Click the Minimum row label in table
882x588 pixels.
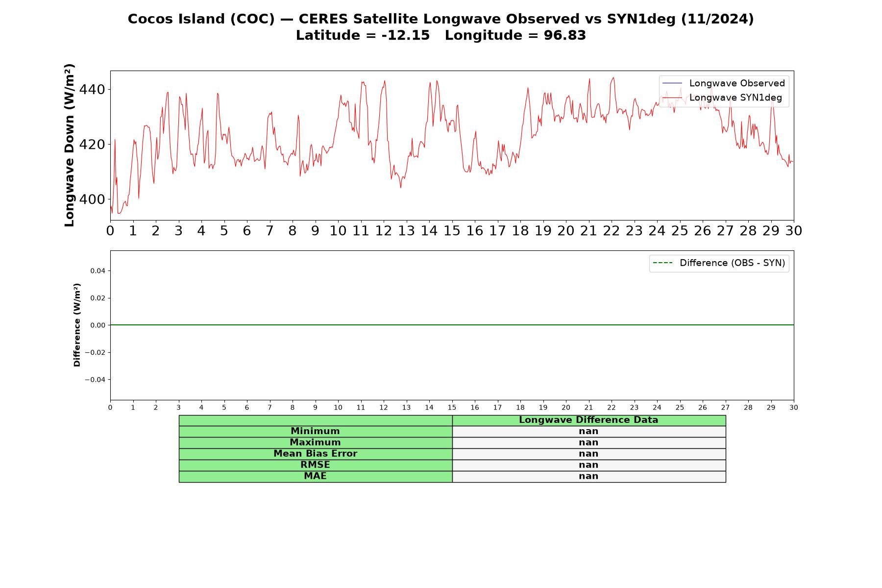(x=315, y=431)
